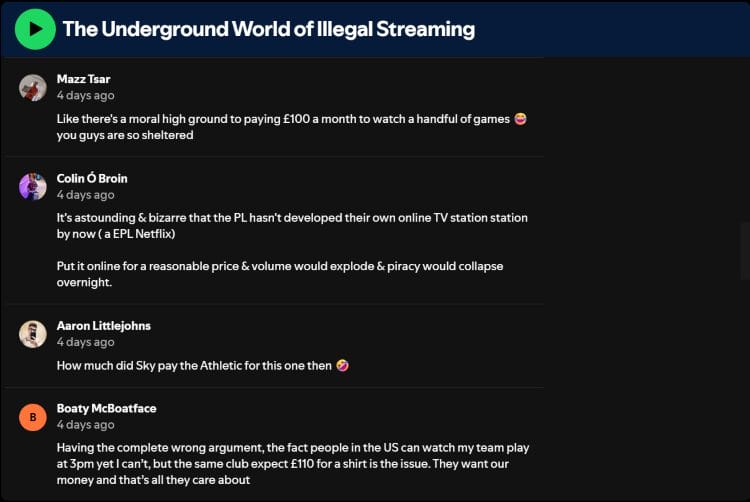Select the Colin Ó Broin username
Viewport: 750px width, 502px height.
pyautogui.click(x=92, y=178)
